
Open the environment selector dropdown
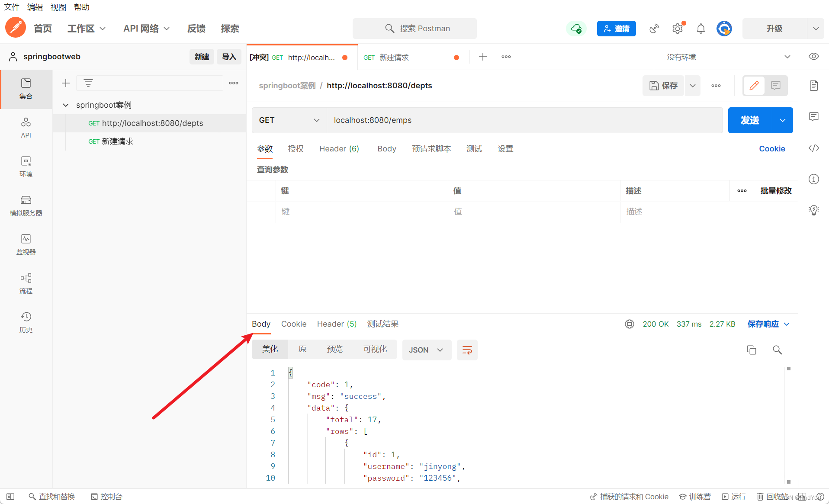(x=728, y=57)
